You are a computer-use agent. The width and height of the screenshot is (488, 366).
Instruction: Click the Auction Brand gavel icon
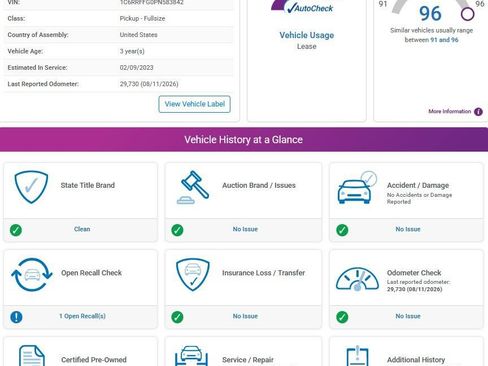[x=193, y=187]
